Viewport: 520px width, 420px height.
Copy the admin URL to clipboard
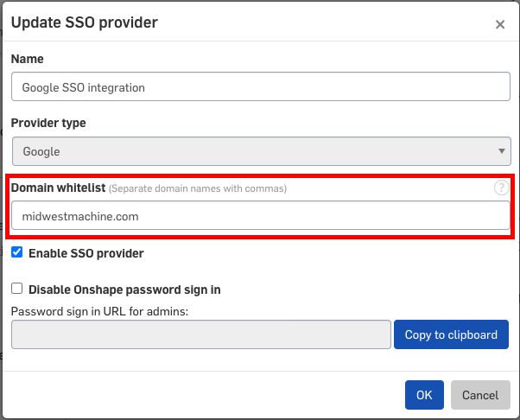tap(451, 334)
